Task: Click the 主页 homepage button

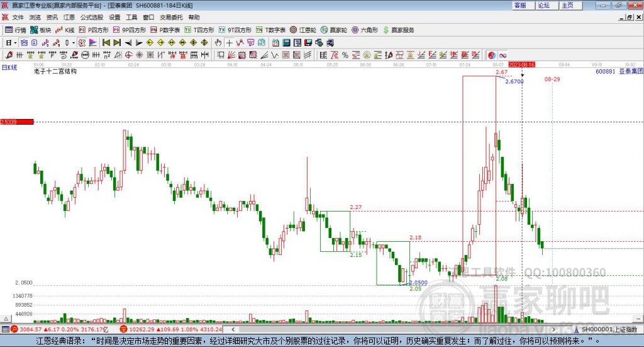Action: [571, 5]
